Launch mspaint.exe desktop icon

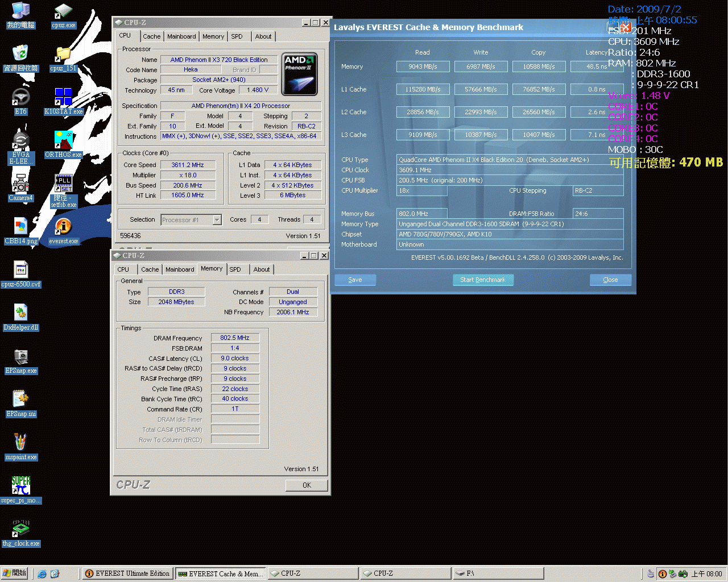pos(21,447)
